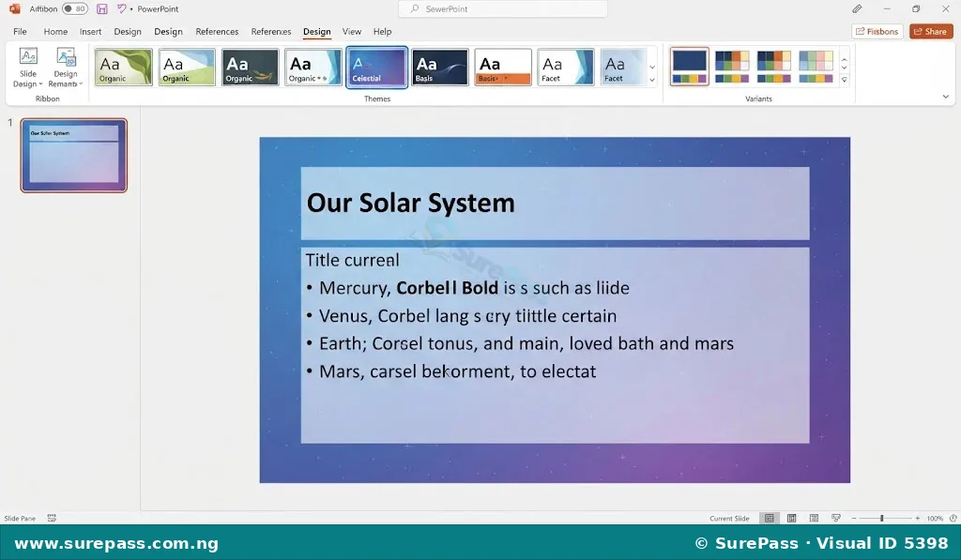Screen dimensions: 961x560
Task: Open the Design Remarb dropdown
Action: pyautogui.click(x=65, y=68)
